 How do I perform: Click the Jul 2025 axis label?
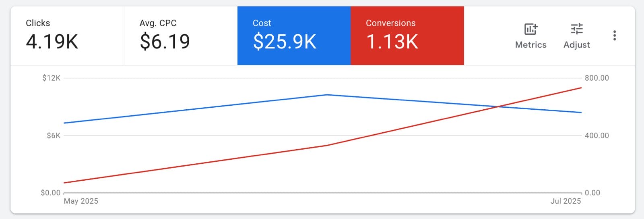point(566,201)
